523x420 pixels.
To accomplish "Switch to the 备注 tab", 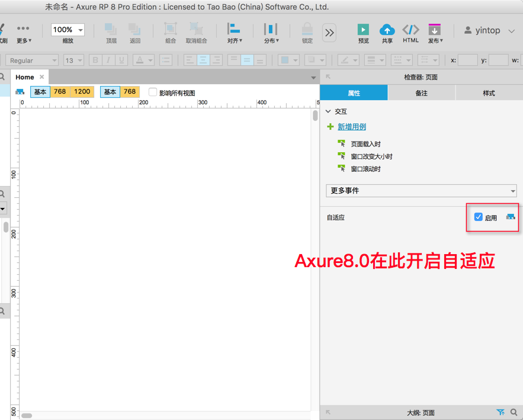I will tap(422, 93).
